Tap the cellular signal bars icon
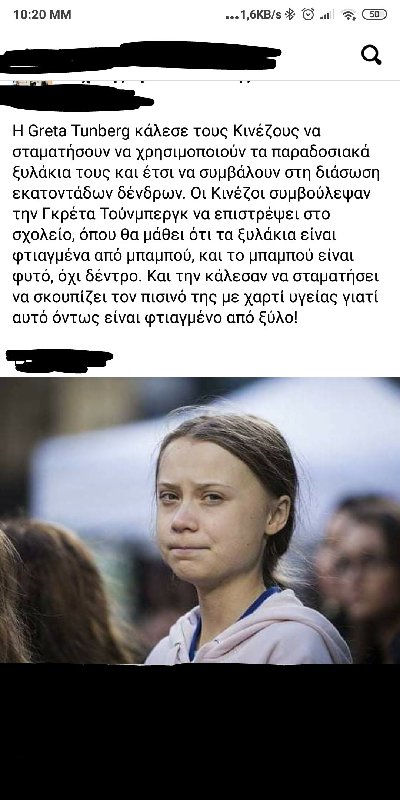This screenshot has width=400, height=800. 327,15
